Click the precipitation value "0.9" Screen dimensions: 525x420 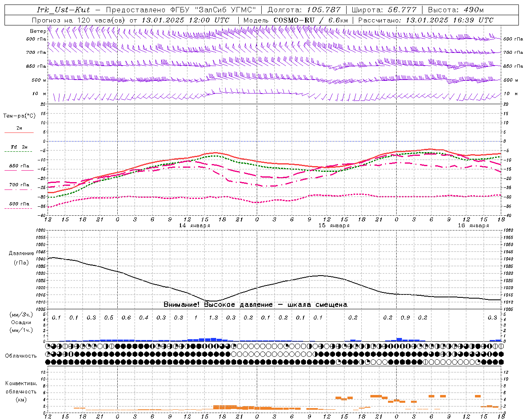(405, 317)
